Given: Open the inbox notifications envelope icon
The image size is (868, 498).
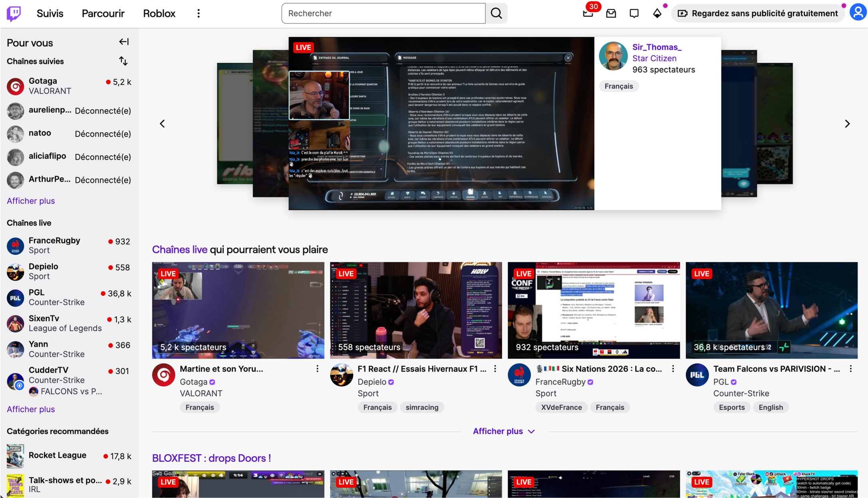Looking at the screenshot, I should pos(611,13).
